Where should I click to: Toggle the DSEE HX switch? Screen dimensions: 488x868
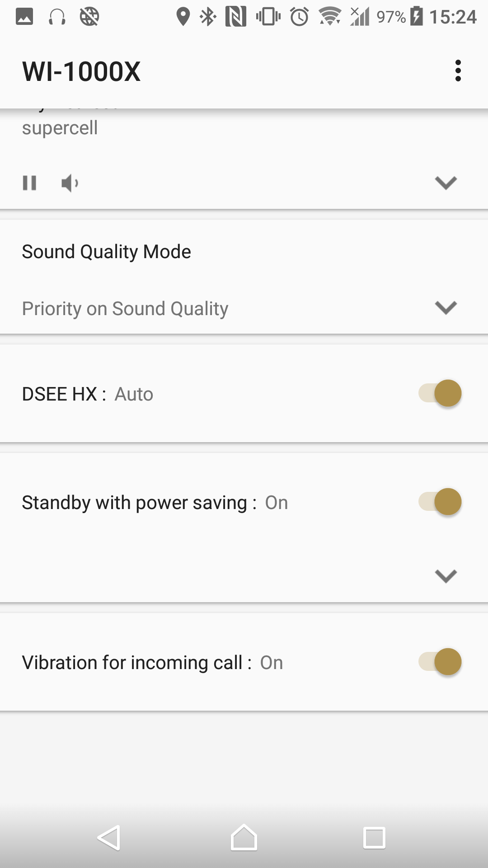[440, 393]
